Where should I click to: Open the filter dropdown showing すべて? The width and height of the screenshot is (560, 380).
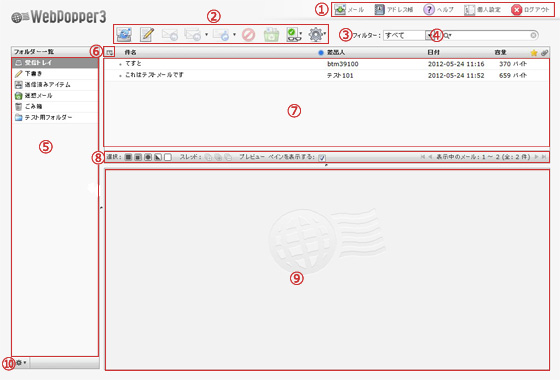pos(408,35)
